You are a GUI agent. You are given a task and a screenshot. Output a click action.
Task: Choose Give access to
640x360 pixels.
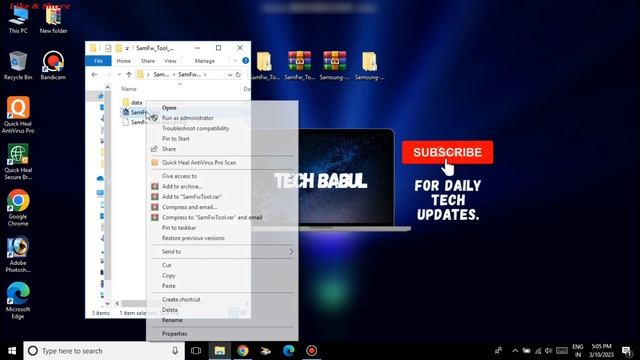click(179, 176)
